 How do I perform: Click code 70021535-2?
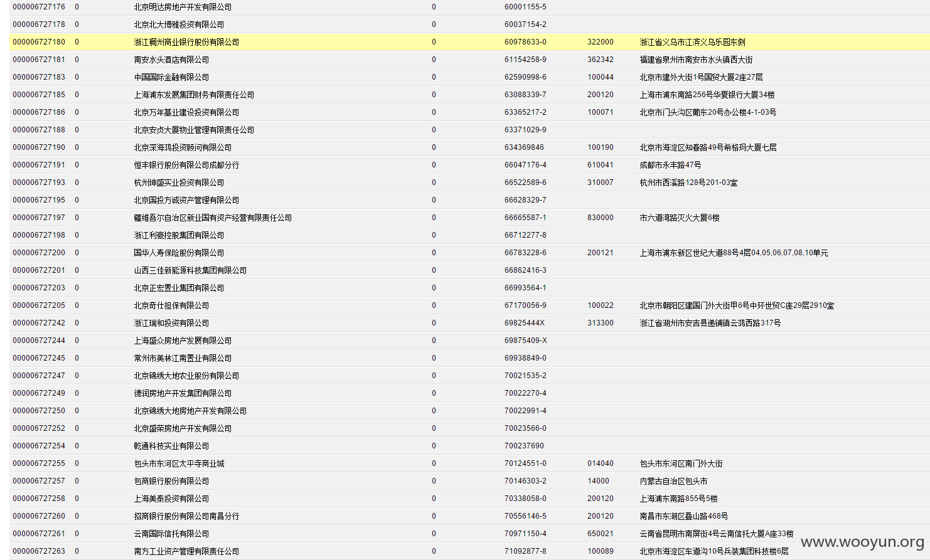point(525,376)
